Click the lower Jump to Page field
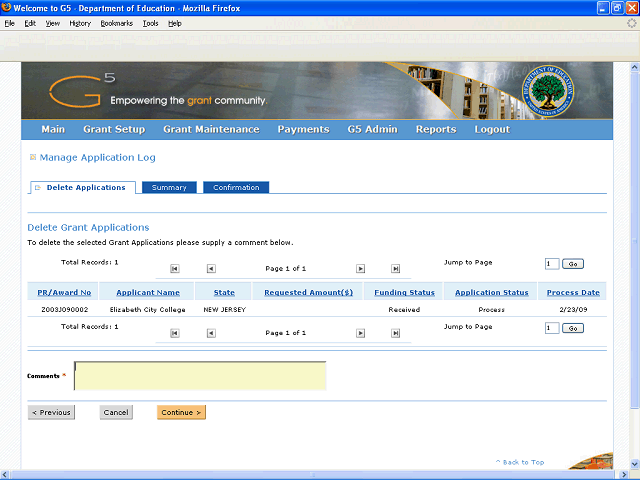Viewport: 640px width, 480px height. (552, 328)
